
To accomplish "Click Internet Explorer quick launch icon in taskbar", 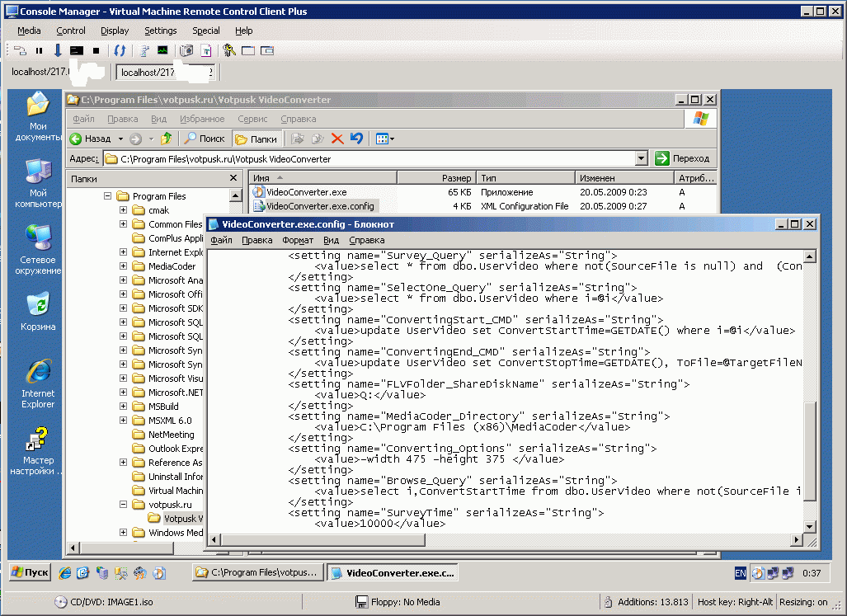I will coord(65,573).
